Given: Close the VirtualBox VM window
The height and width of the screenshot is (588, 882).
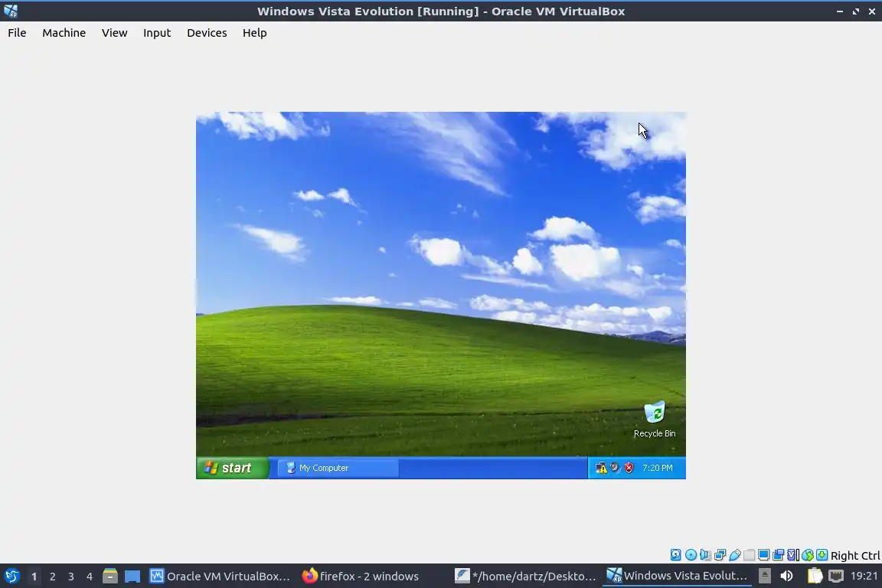Looking at the screenshot, I should click(872, 11).
